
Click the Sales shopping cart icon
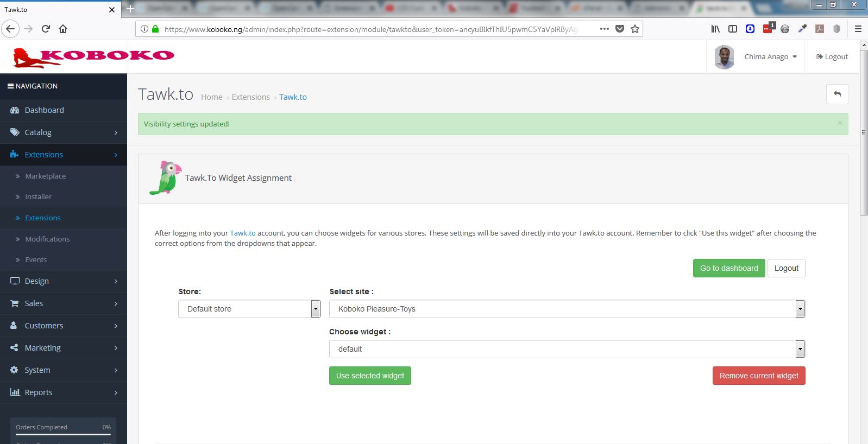(15, 303)
